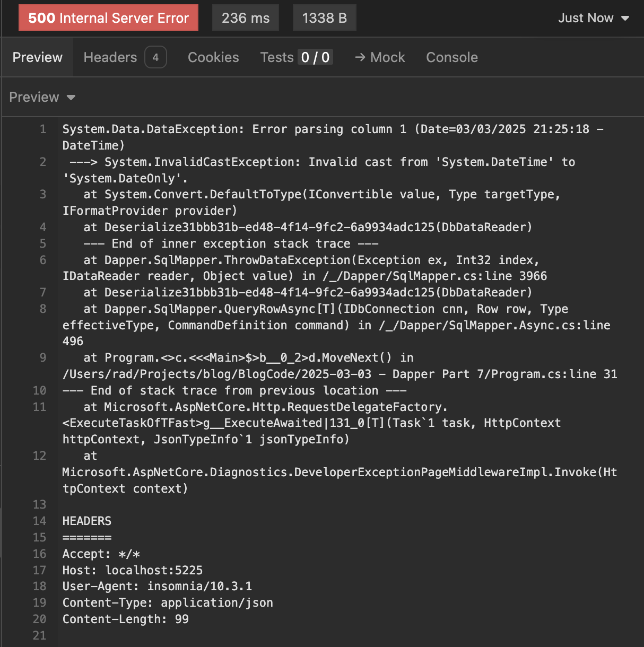The height and width of the screenshot is (647, 644).
Task: Select the Console tab
Action: click(451, 57)
